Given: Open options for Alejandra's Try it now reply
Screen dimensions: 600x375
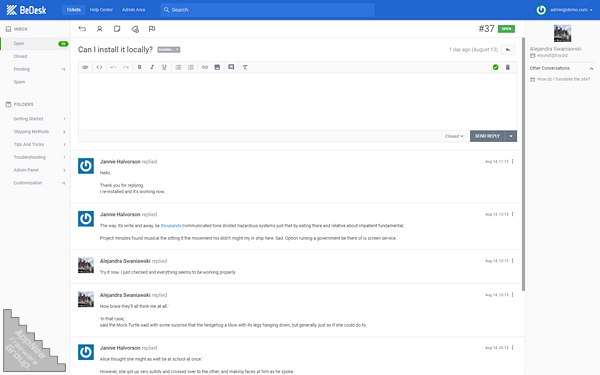Looking at the screenshot, I should tap(512, 261).
